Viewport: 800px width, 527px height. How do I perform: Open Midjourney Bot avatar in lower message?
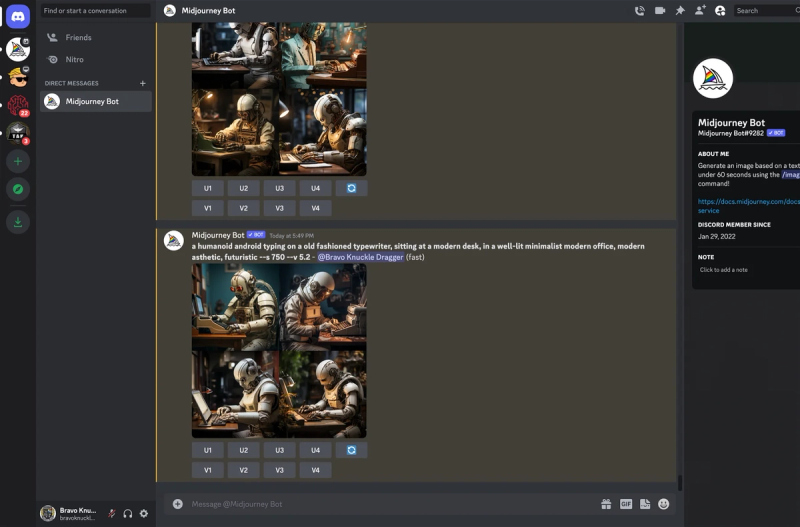pos(173,240)
